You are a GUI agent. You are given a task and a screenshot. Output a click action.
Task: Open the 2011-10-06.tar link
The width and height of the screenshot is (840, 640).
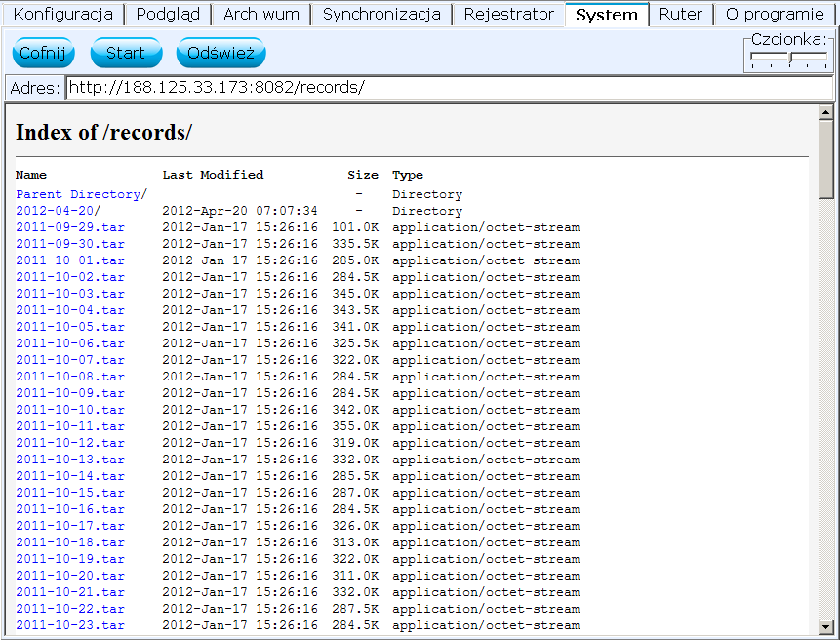coord(70,343)
